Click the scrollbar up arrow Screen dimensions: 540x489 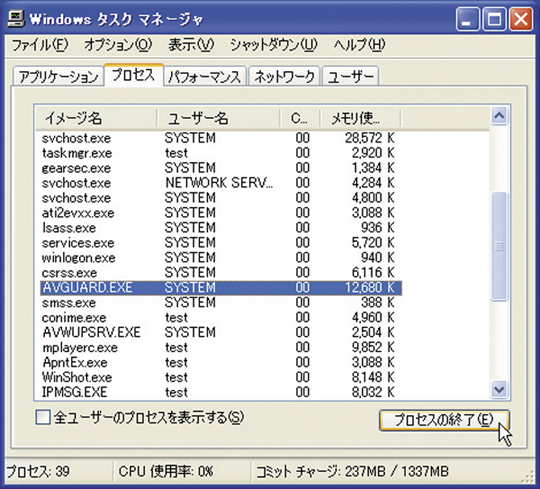[499, 116]
